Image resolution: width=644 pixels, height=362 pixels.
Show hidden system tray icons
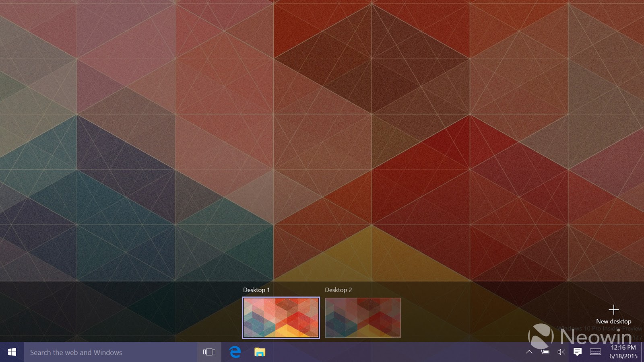coord(529,352)
